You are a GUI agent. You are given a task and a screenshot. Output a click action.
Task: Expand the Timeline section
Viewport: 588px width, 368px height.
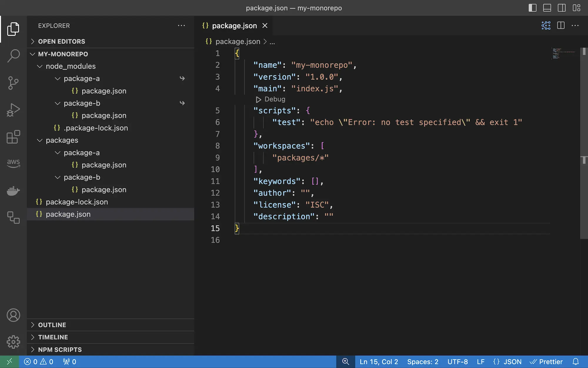(111, 337)
